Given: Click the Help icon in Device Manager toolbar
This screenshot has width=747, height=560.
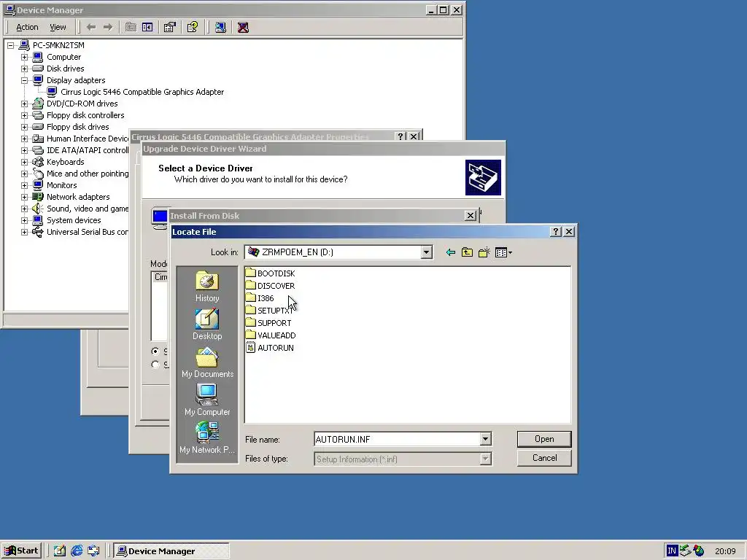Looking at the screenshot, I should [x=193, y=27].
